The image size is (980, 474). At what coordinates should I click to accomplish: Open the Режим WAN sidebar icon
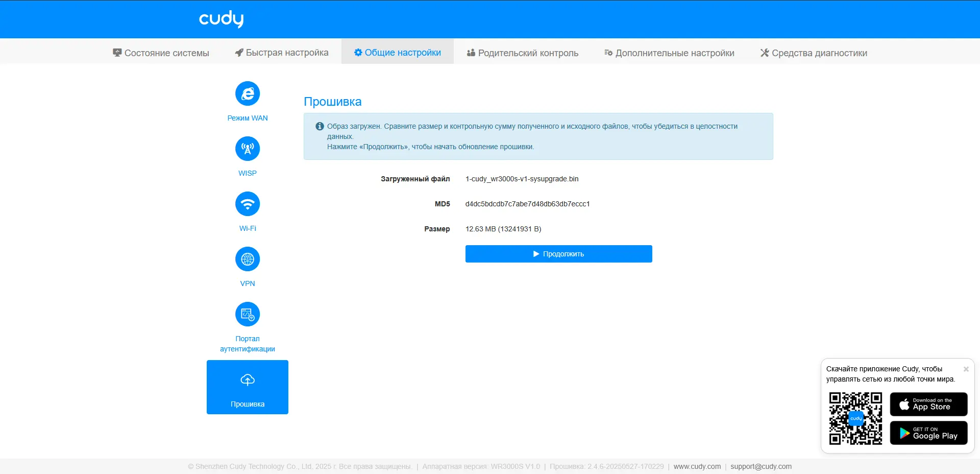coord(248,94)
